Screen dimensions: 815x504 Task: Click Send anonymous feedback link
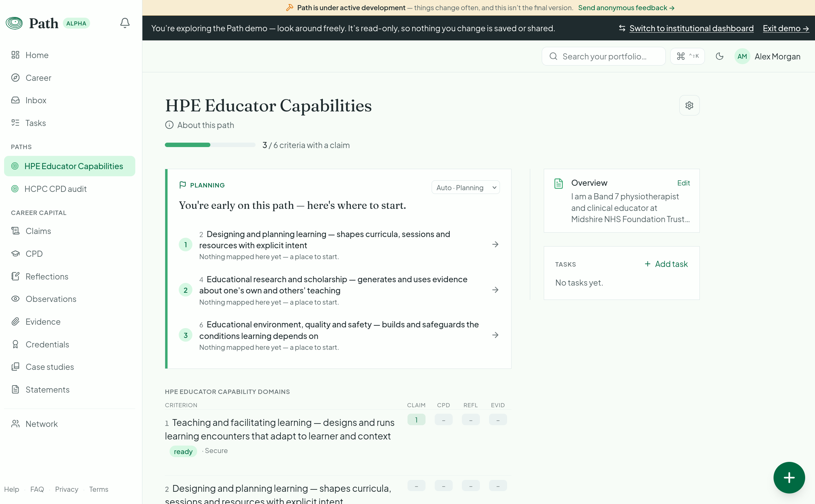click(626, 8)
